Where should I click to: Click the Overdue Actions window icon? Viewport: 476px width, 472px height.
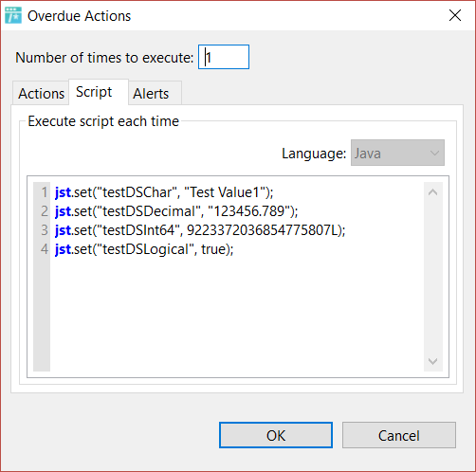click(13, 15)
